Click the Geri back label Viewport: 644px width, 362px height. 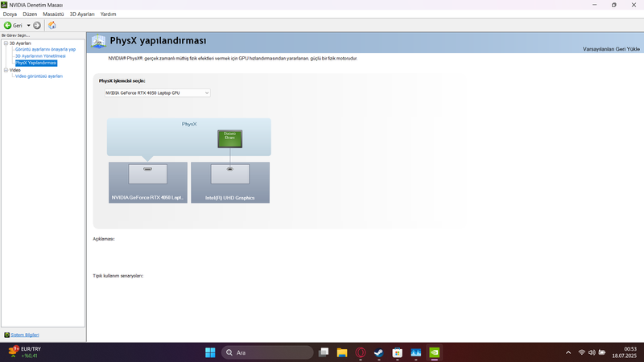click(x=17, y=26)
